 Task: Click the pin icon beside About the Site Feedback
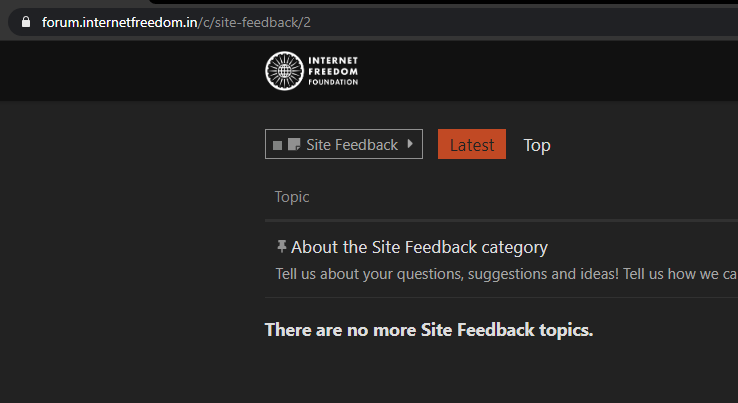pyautogui.click(x=281, y=246)
